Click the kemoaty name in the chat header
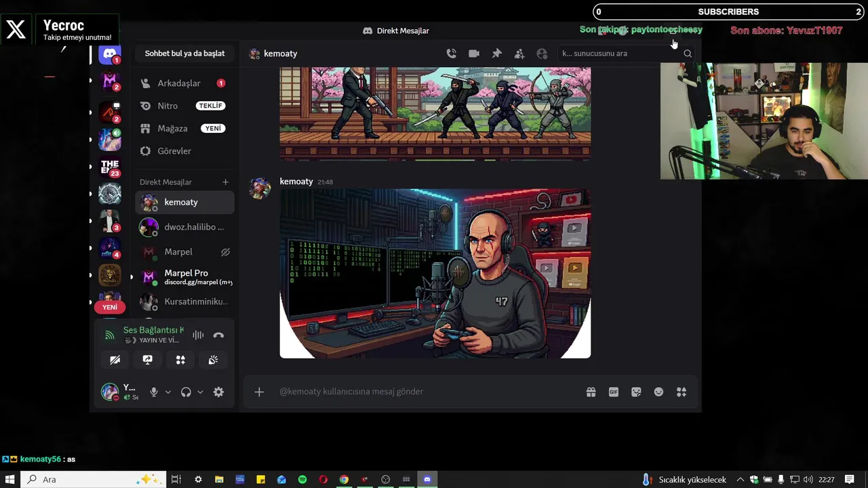Screen dimensions: 868x488 [x=280, y=54]
